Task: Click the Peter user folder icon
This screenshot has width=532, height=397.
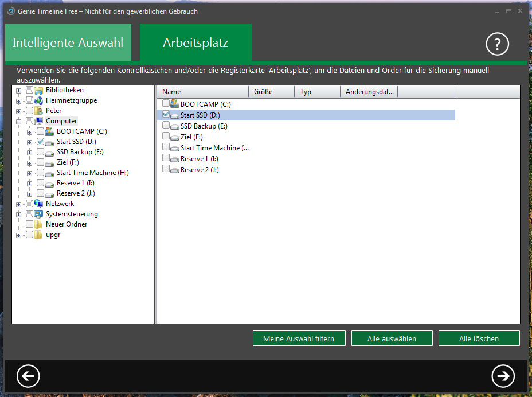Action: point(38,111)
